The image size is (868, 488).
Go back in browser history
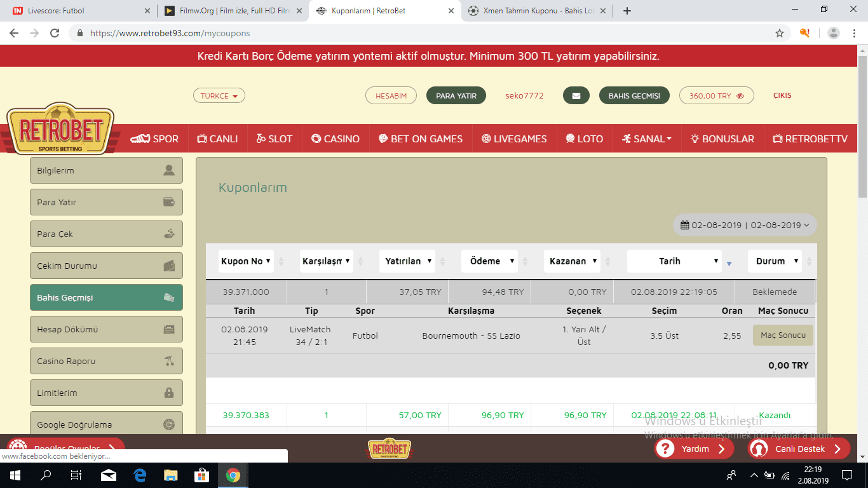[x=15, y=33]
